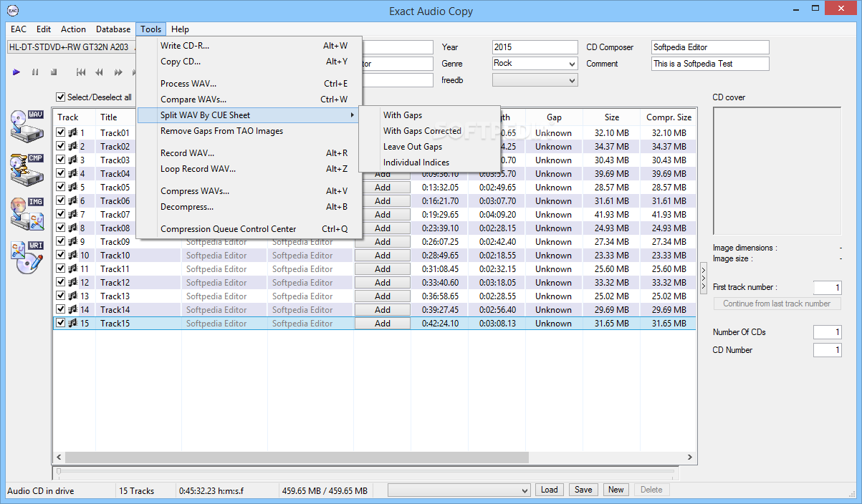862x504 pixels.
Task: Click the CMP compressed copy icon
Action: click(27, 169)
